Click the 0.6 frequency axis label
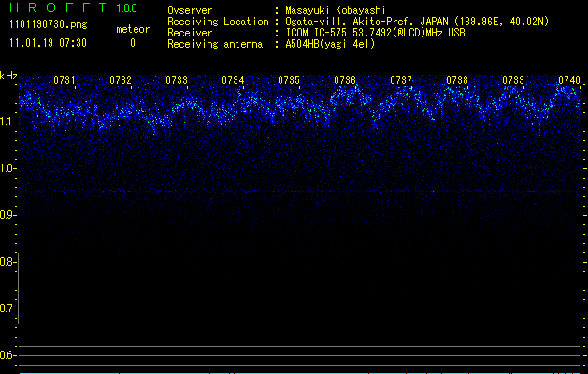Screen dimensions: 588x374 coord(8,355)
